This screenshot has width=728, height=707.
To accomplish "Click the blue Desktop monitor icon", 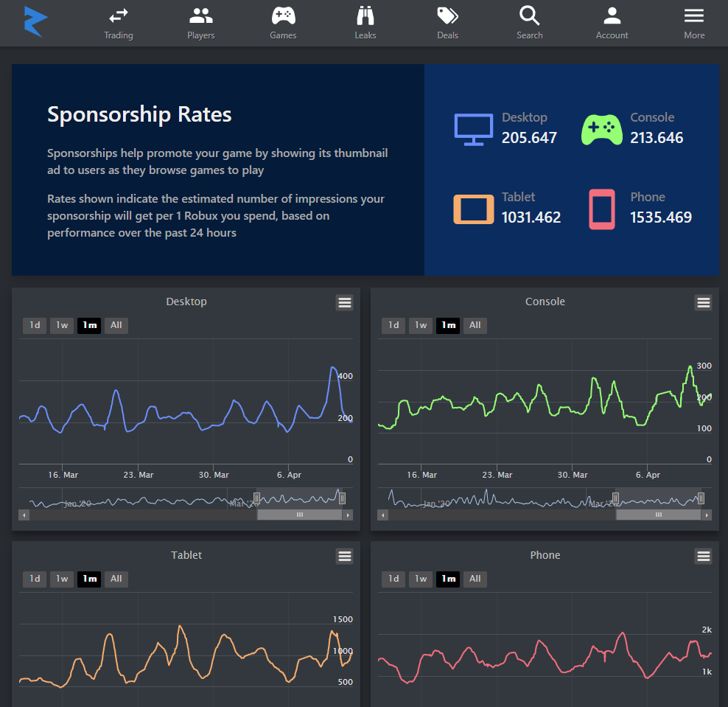I will [474, 130].
